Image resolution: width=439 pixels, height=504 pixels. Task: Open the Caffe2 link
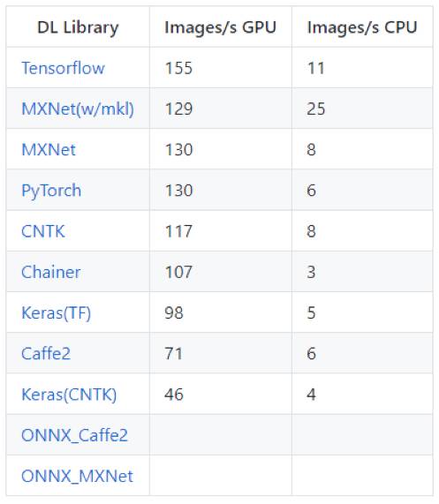point(46,354)
